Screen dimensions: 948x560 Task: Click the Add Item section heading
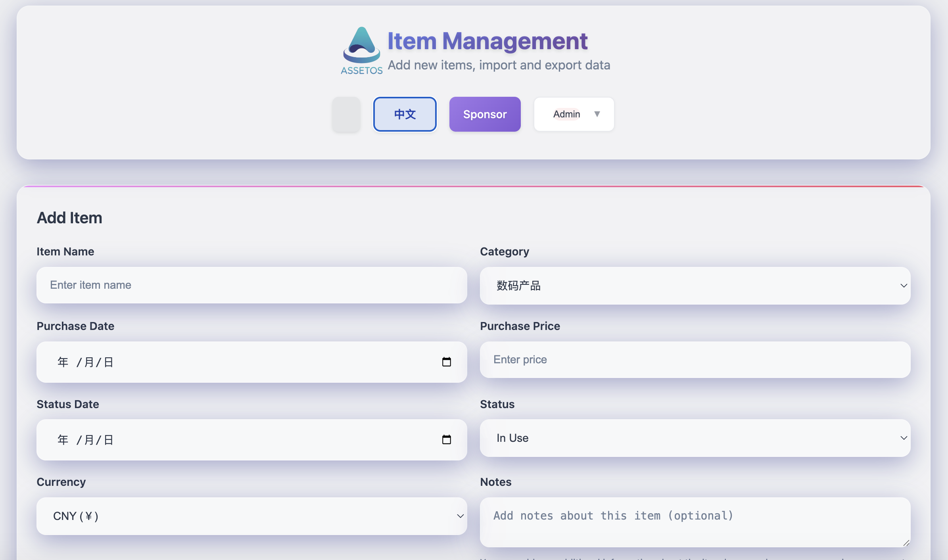tap(69, 217)
